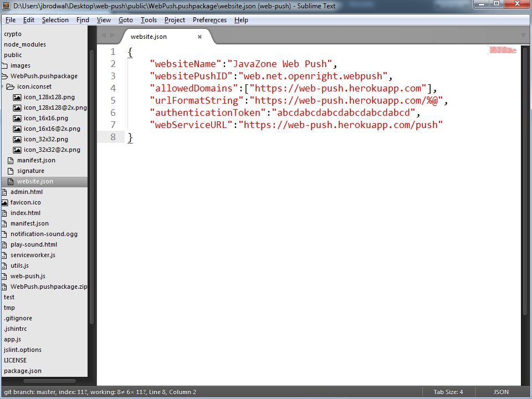Go to previous tab with left arrow

tap(104, 35)
